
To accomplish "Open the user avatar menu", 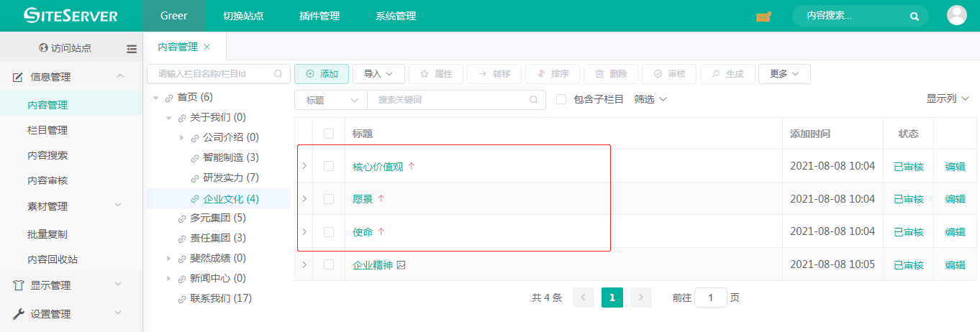I will point(956,15).
